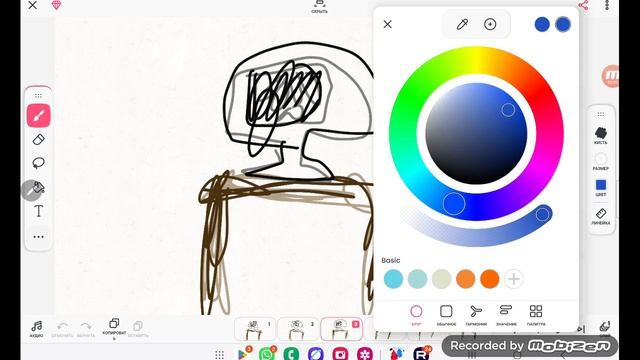Click the hue ring handle on color wheel

click(x=454, y=203)
